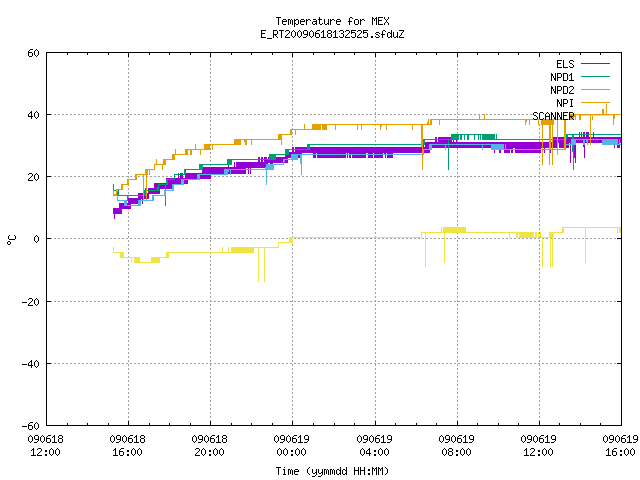Click the x-axis tick label 090619 16:00

pyautogui.click(x=620, y=446)
